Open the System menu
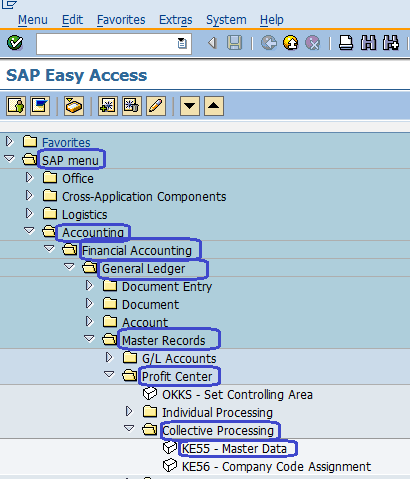The width and height of the screenshot is (411, 479). click(226, 20)
